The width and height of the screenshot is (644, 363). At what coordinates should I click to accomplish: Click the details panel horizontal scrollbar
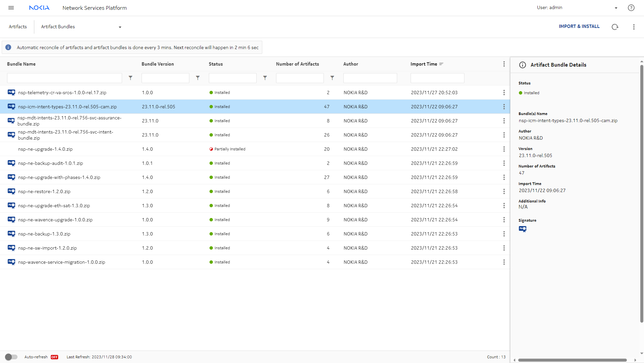tap(572, 360)
